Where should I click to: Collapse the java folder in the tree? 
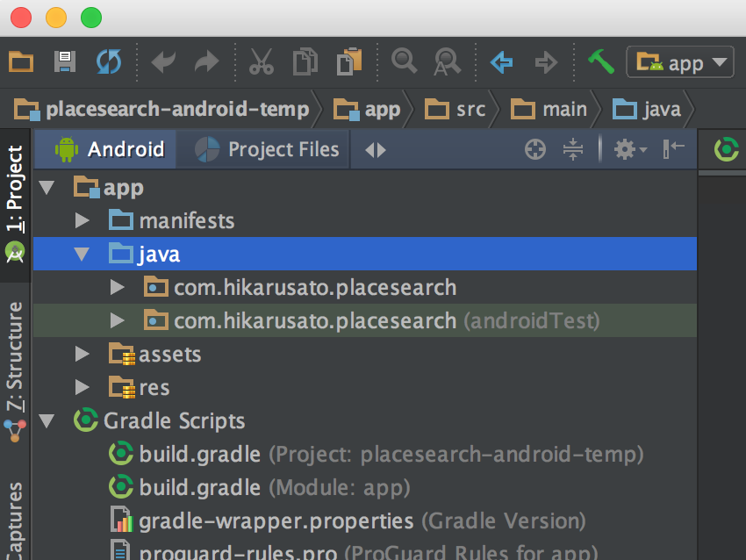pyautogui.click(x=81, y=254)
